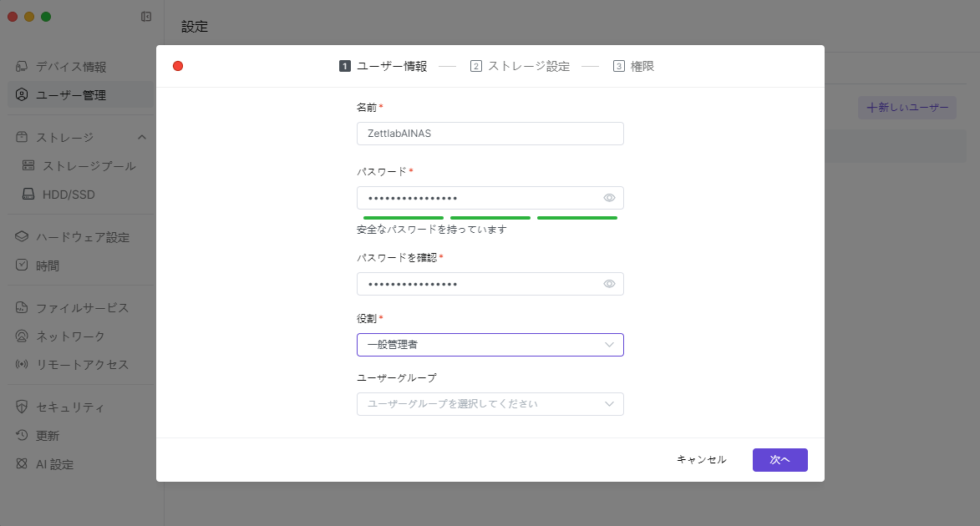
Task: Click the User Management (ユーザー管理) sidebar icon
Action: coord(22,95)
